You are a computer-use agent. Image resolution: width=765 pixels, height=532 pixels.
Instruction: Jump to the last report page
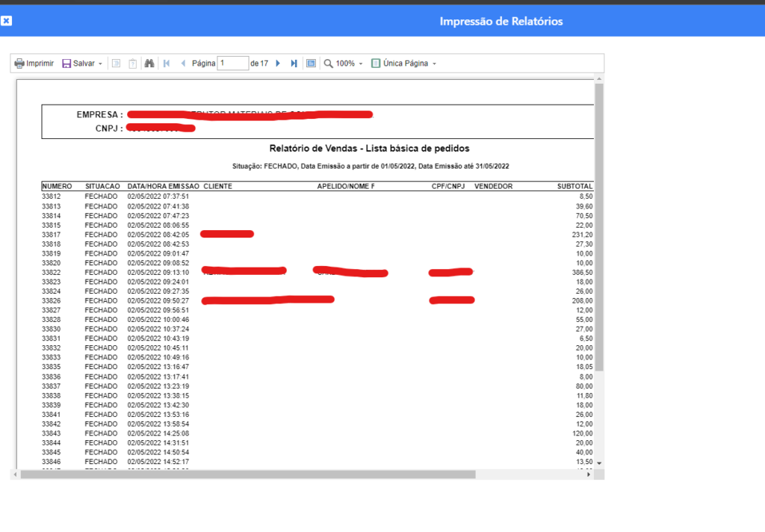tap(294, 64)
